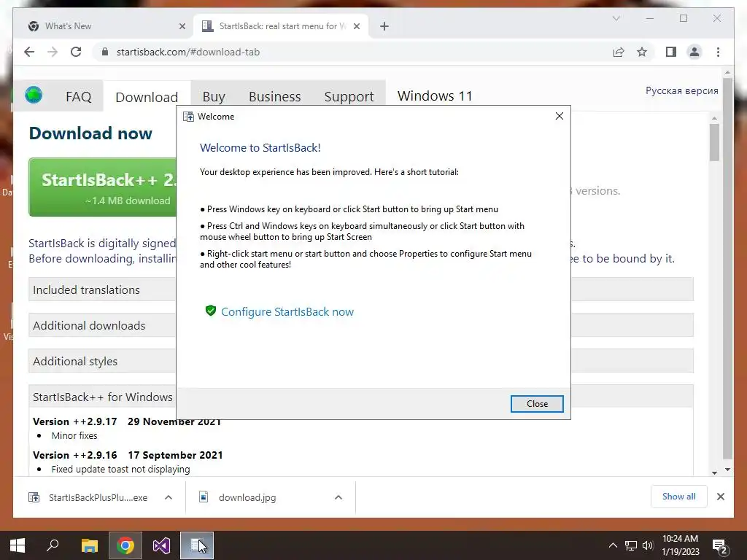Viewport: 747px width, 560px height.
Task: Open the tab search chevron
Action: (616, 18)
